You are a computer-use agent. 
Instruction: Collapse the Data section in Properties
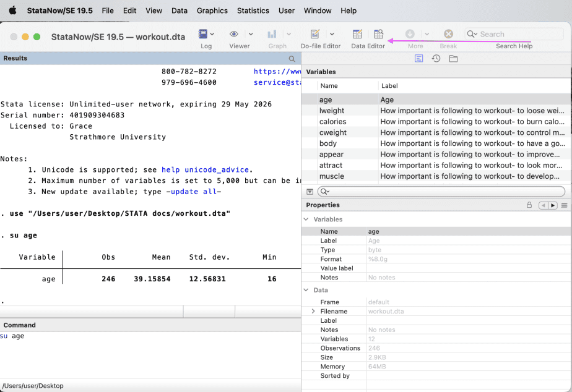pos(305,289)
